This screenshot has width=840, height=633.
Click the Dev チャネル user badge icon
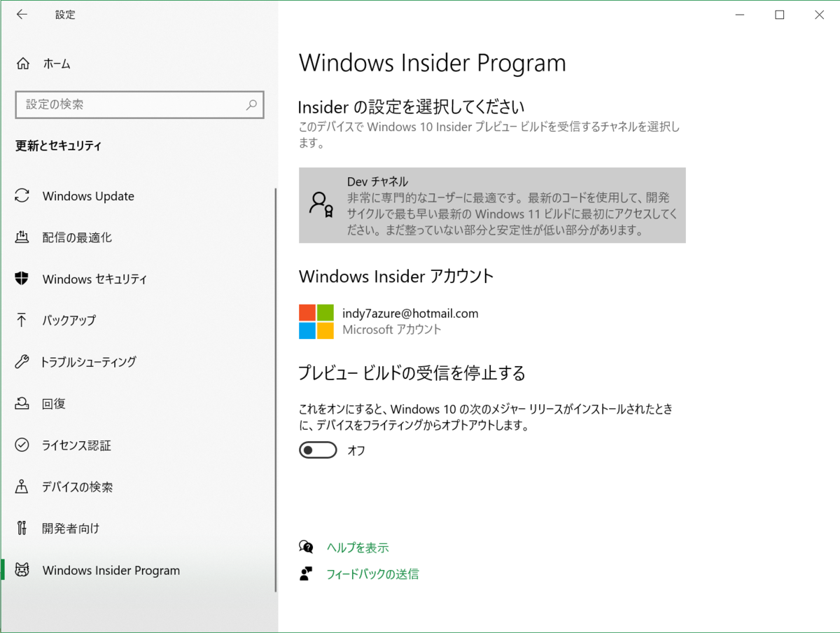[x=321, y=204]
